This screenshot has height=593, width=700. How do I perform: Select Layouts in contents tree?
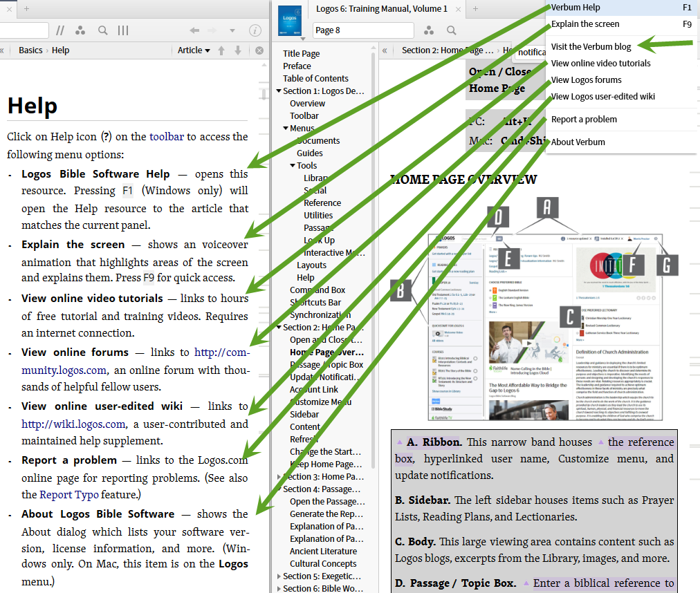(311, 265)
